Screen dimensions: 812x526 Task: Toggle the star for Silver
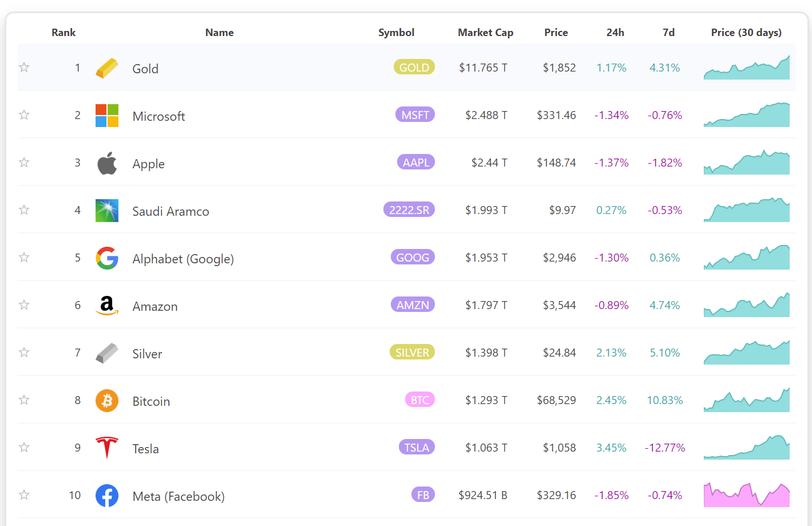pyautogui.click(x=24, y=353)
